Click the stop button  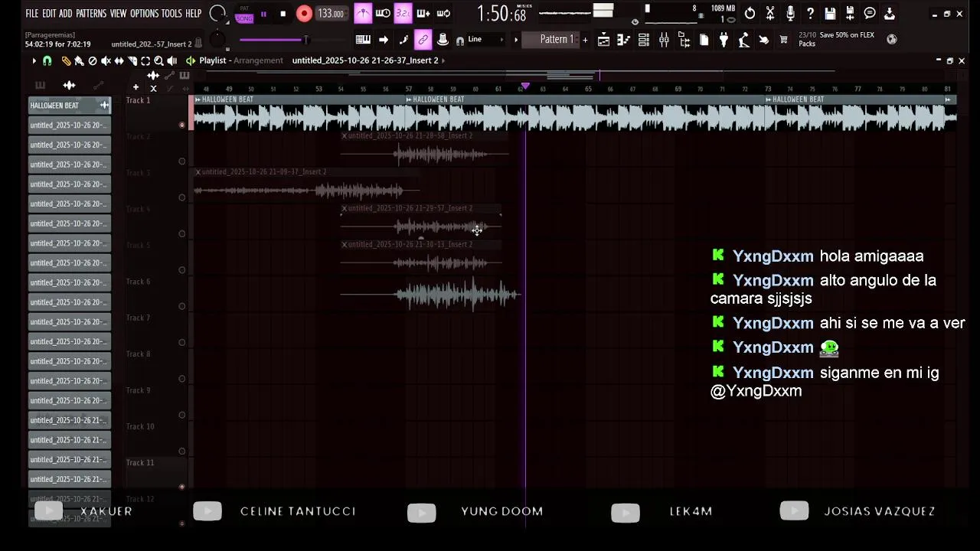coord(283,14)
